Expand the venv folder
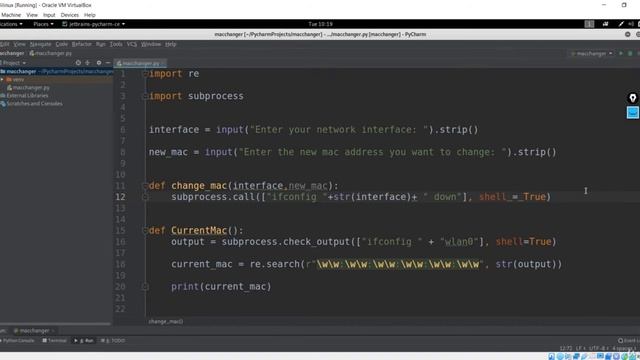This screenshot has width=640, height=360. (2, 80)
